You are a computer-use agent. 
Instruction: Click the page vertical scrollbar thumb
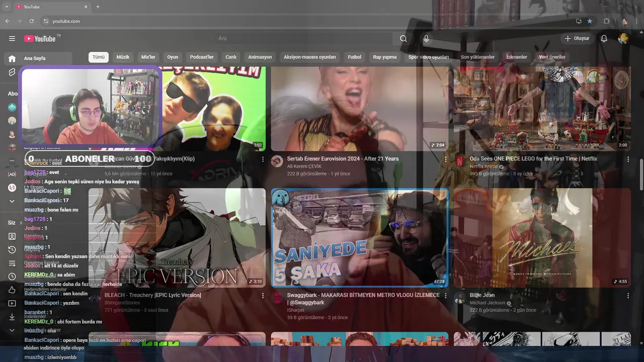(x=641, y=174)
